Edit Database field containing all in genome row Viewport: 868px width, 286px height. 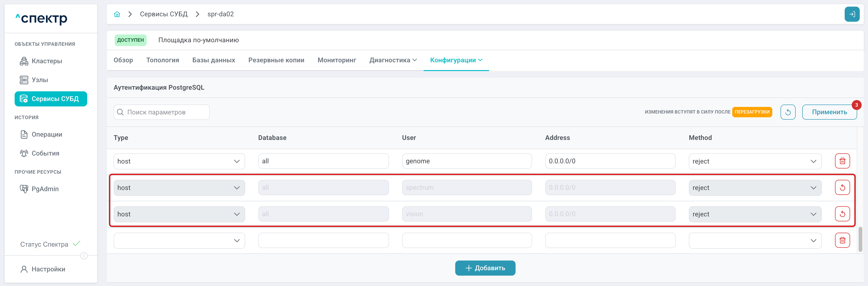coord(323,161)
